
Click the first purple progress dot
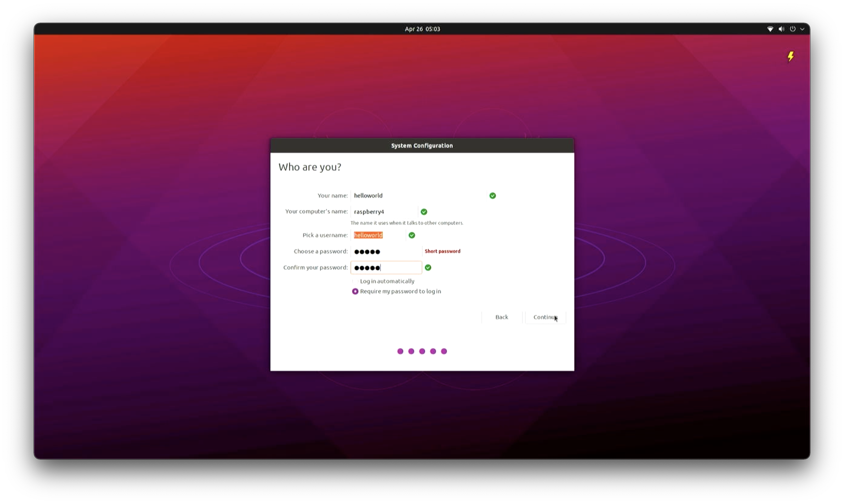click(x=400, y=351)
